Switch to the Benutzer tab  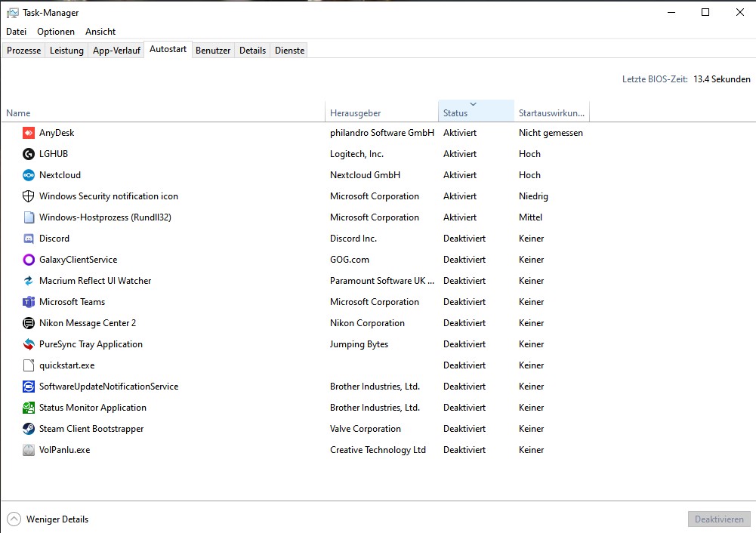[213, 50]
